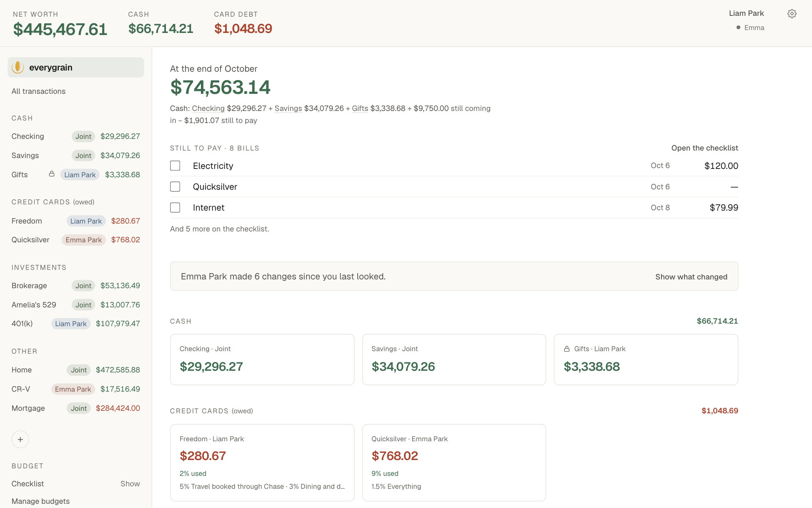Click the Liam Park tag next to 401(k)
The width and height of the screenshot is (812, 508).
(71, 324)
